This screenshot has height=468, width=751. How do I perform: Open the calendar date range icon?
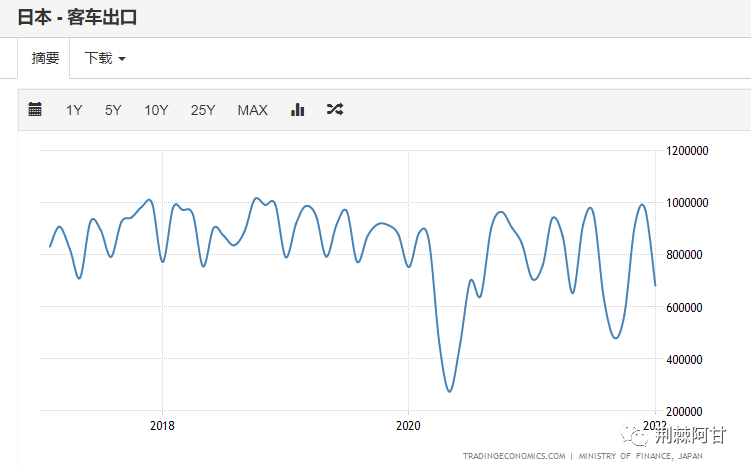(35, 109)
